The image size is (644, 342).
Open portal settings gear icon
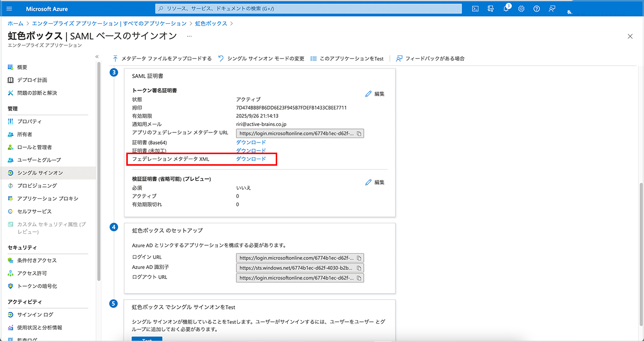pos(521,9)
